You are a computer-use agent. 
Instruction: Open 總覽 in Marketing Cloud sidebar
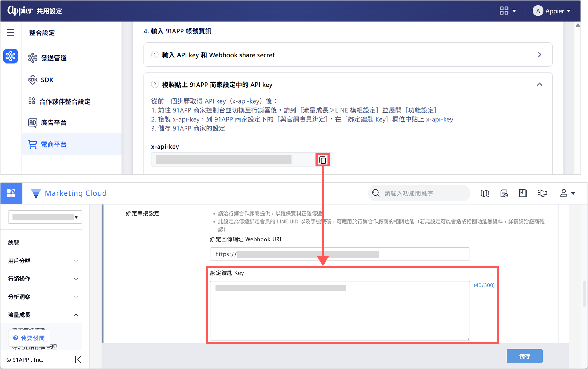13,243
